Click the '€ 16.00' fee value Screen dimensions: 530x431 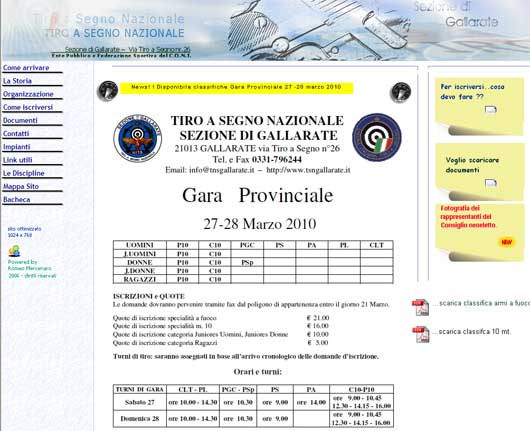[x=318, y=326]
